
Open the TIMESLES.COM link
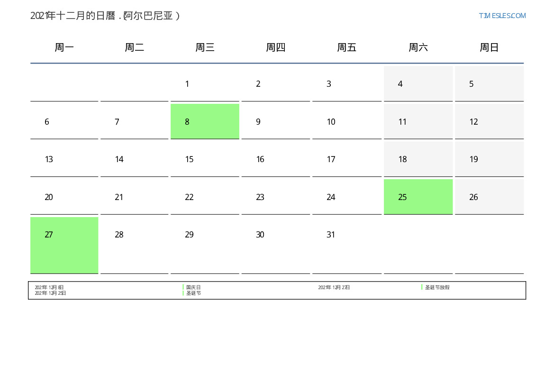[502, 16]
